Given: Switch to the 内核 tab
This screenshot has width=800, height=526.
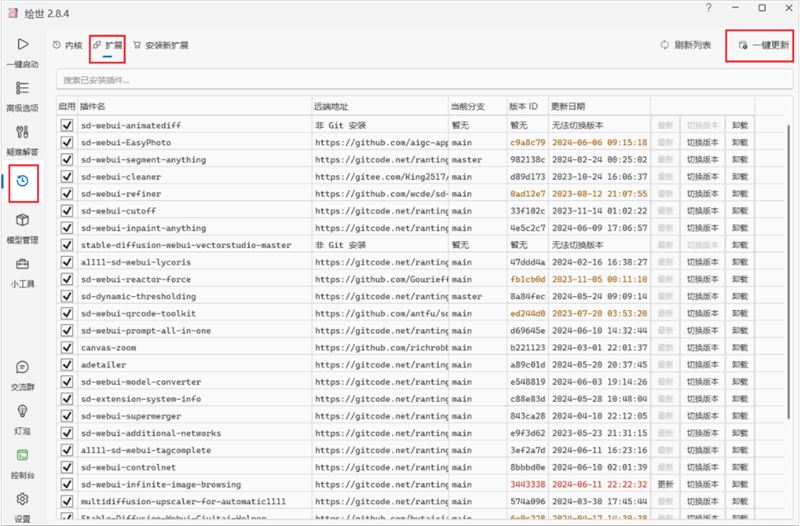Looking at the screenshot, I should [67, 45].
